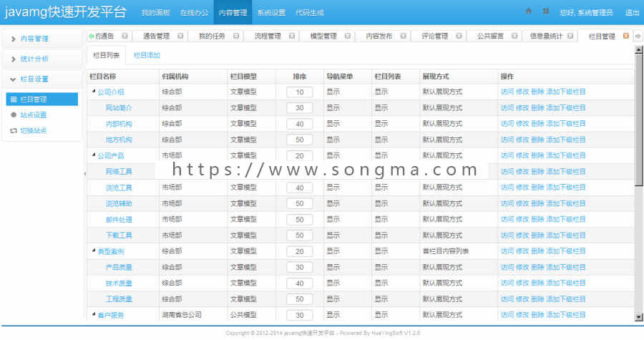Click the 湖南省总公司 cell in 客户服务 row
The width and height of the screenshot is (644, 340).
click(x=182, y=315)
